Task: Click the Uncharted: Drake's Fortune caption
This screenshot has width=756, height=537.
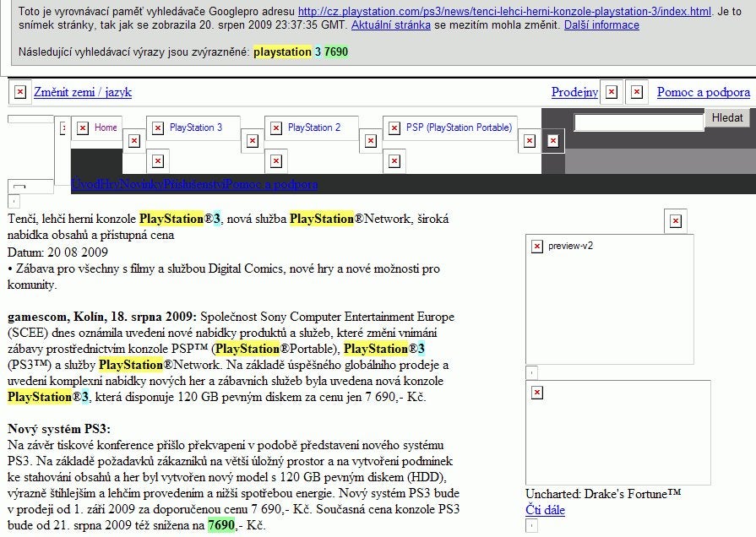Action: [603, 494]
